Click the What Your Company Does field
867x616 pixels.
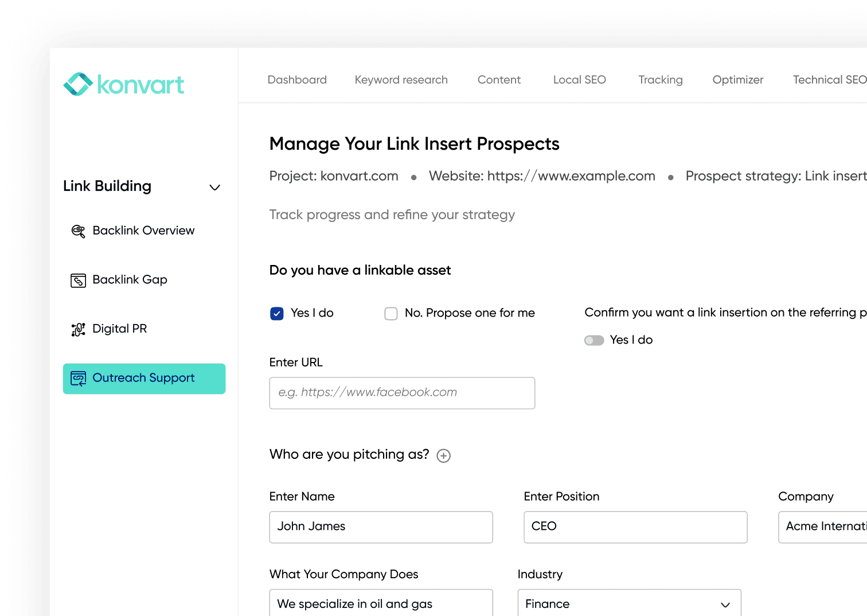(381, 603)
